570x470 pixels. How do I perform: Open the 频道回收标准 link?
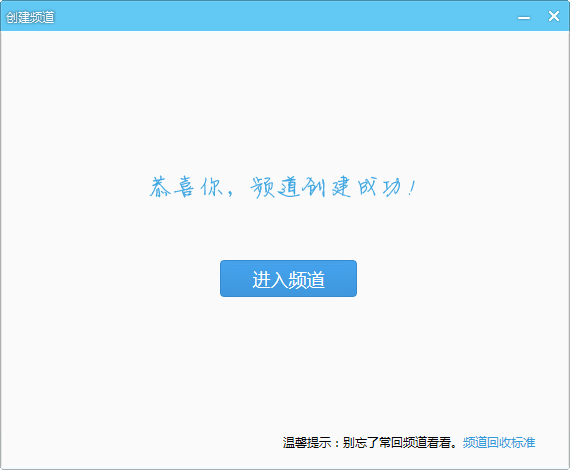pyautogui.click(x=499, y=442)
